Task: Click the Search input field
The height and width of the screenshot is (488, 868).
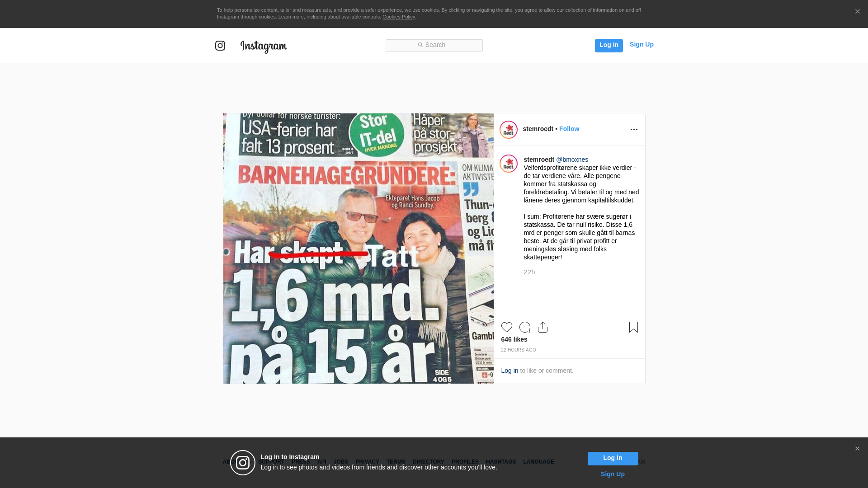Action: tap(434, 45)
